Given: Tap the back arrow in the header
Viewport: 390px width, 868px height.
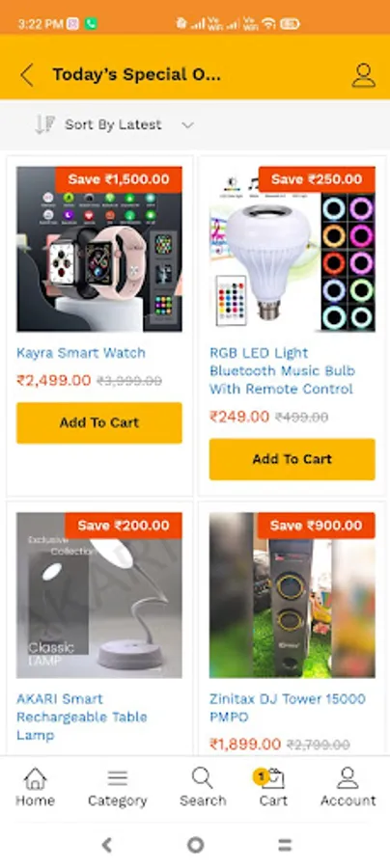Looking at the screenshot, I should pyautogui.click(x=27, y=74).
